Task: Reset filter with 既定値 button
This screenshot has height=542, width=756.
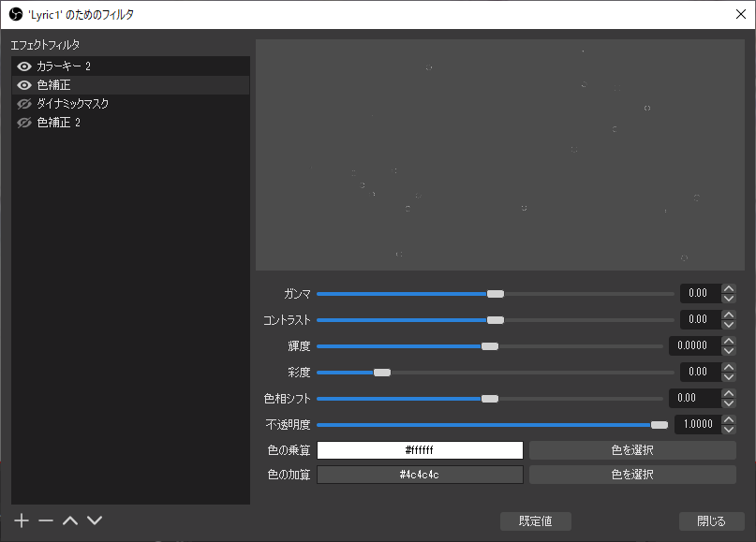Action: click(x=536, y=521)
